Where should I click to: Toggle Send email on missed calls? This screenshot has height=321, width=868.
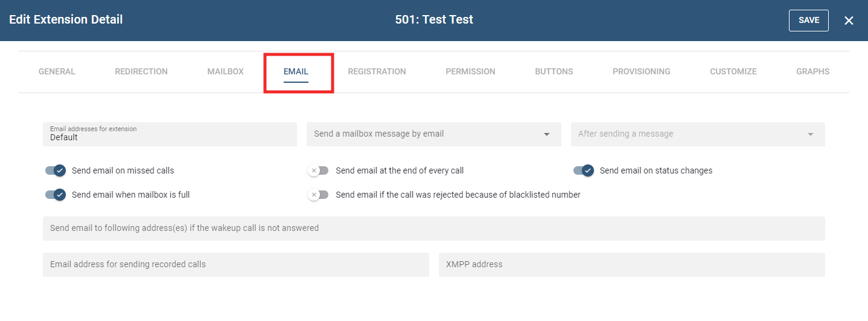(56, 170)
